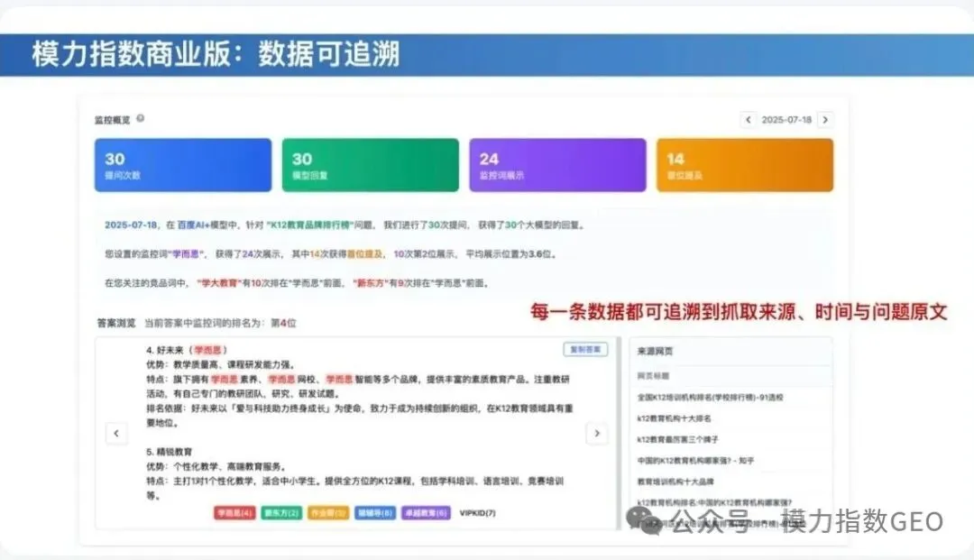Click the help icon beside 监控概览

click(x=141, y=118)
